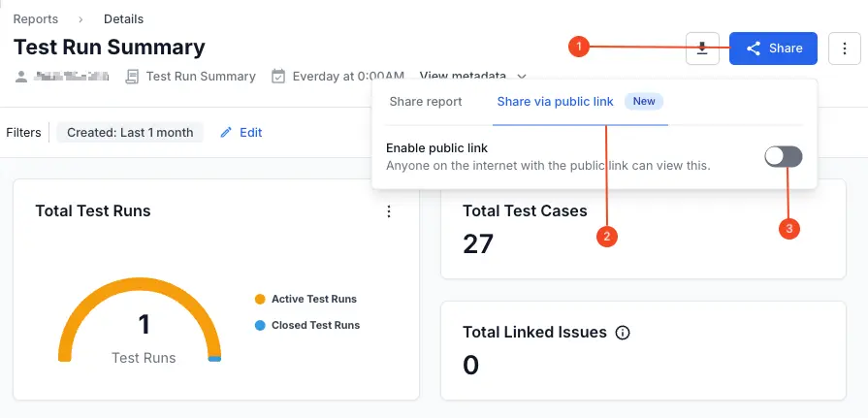The height and width of the screenshot is (418, 868).
Task: Click the Closed Test Runs blue legend dot
Action: 260,326
